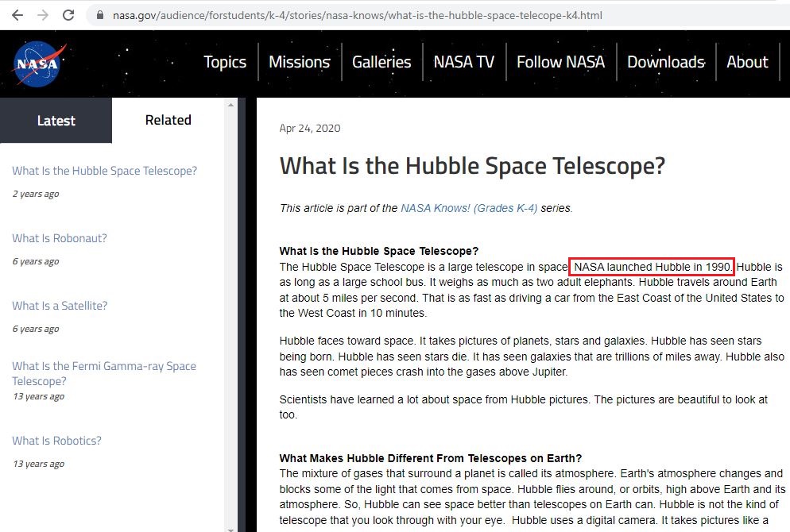Open the Topics menu
Viewport: 790px width, 532px height.
(225, 62)
